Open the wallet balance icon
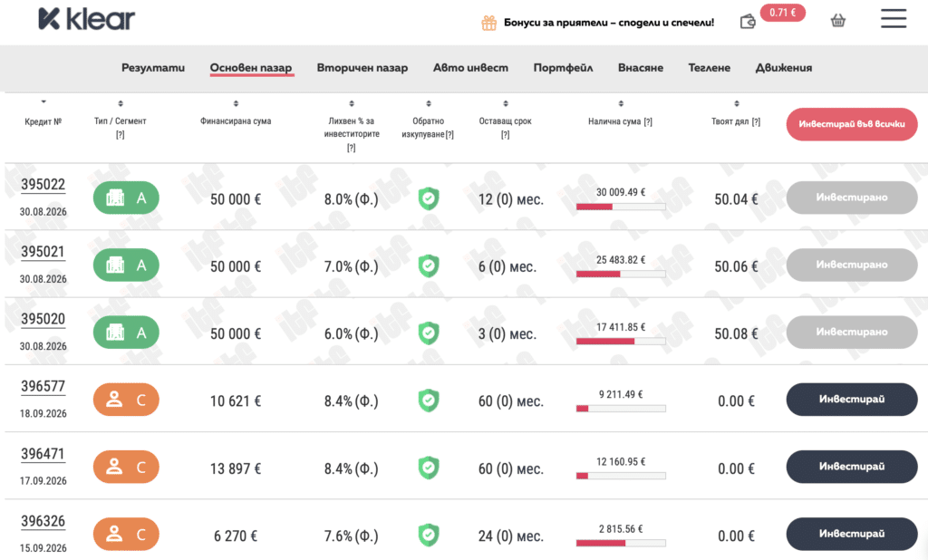 pos(748,22)
